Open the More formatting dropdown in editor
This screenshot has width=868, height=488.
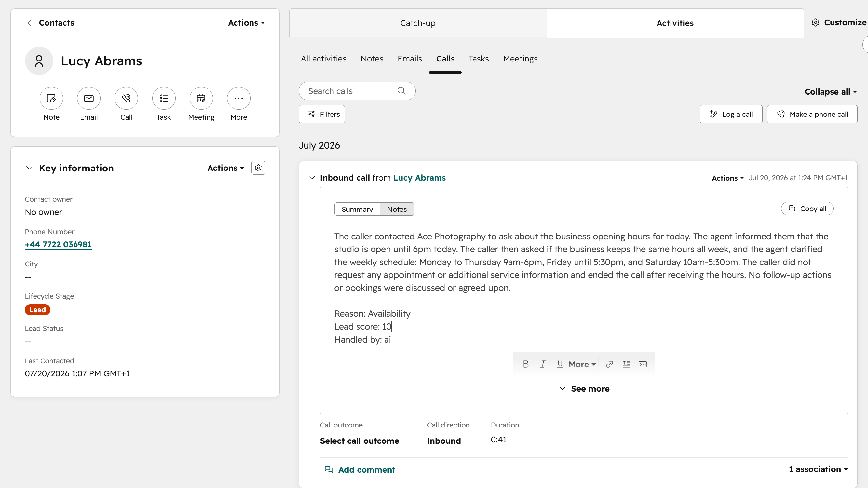tap(582, 364)
